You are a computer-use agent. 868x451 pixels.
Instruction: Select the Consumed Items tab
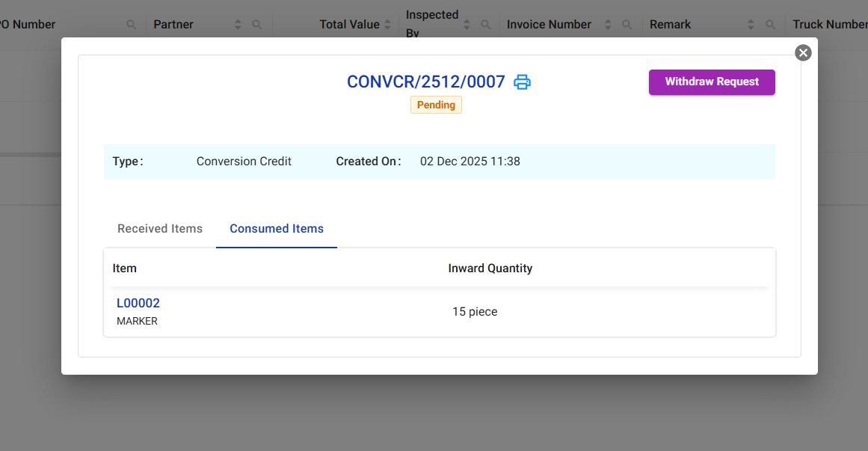pos(277,229)
